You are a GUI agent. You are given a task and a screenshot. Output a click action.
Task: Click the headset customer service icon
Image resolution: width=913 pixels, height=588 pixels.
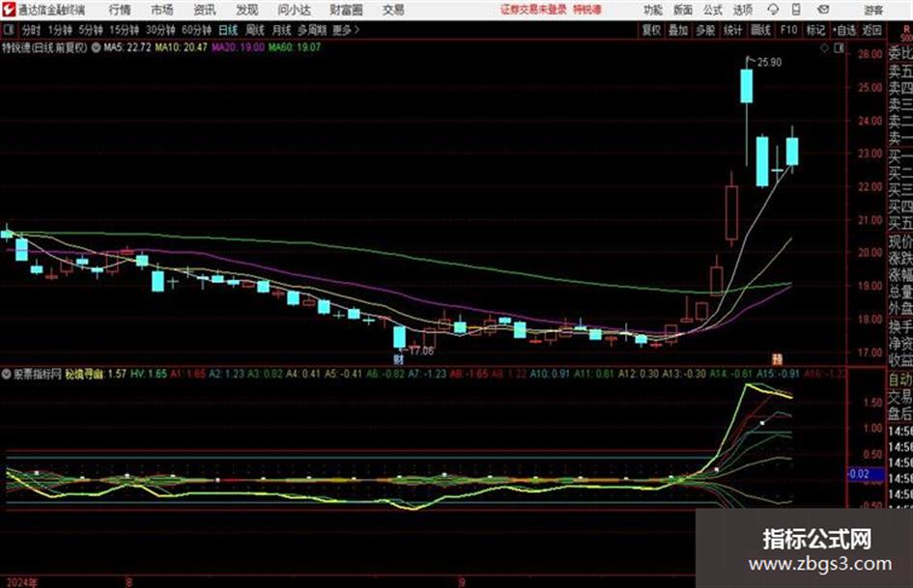click(x=773, y=10)
